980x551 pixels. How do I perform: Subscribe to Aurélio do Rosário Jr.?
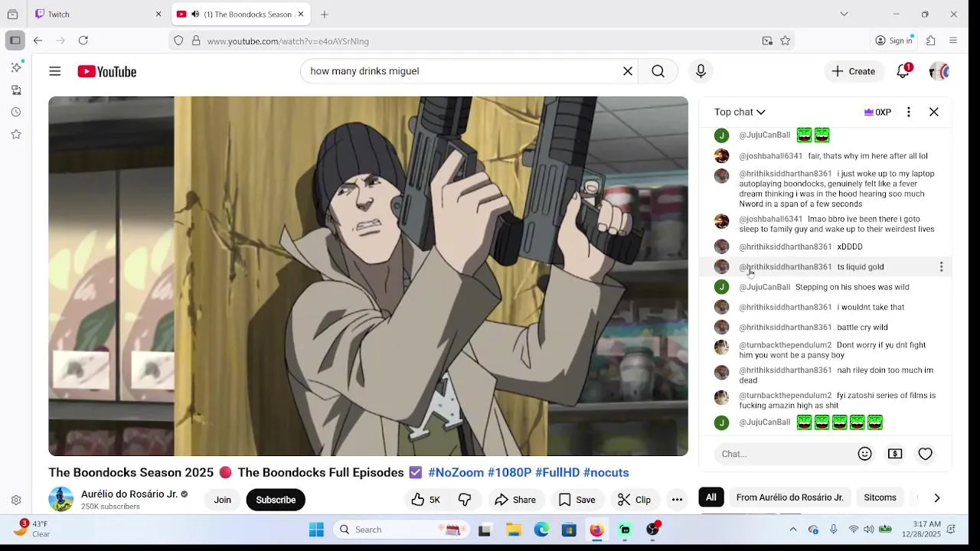276,500
